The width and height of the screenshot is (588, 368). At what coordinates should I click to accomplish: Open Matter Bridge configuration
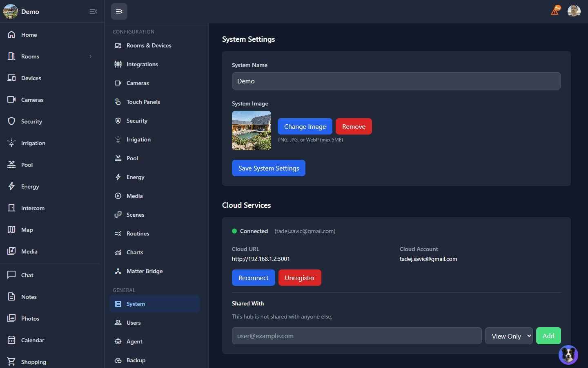(x=144, y=271)
